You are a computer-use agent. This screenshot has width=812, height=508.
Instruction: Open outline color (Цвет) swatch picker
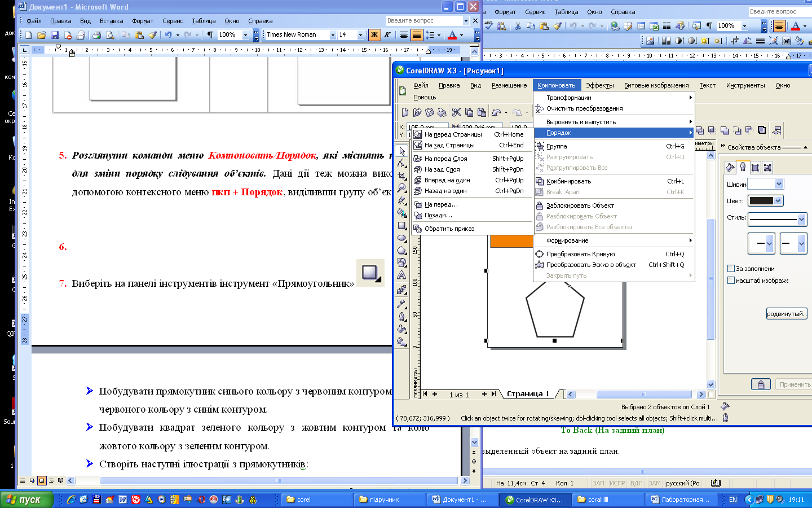point(766,200)
